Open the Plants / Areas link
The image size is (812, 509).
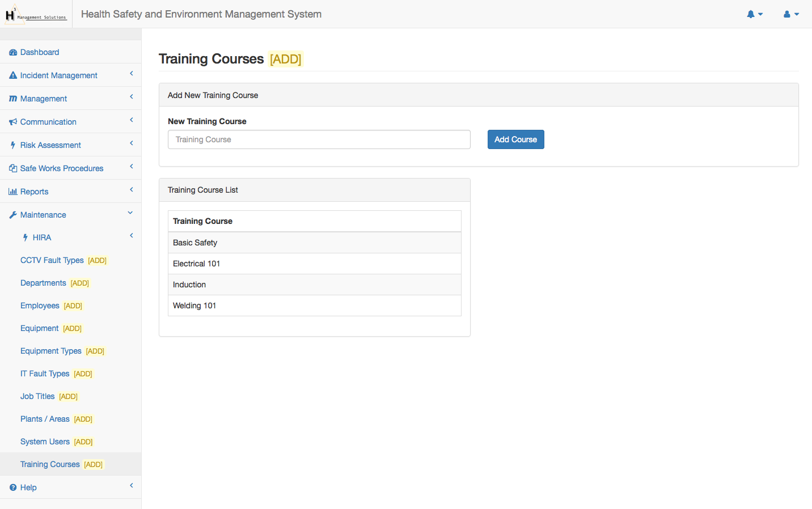[45, 419]
